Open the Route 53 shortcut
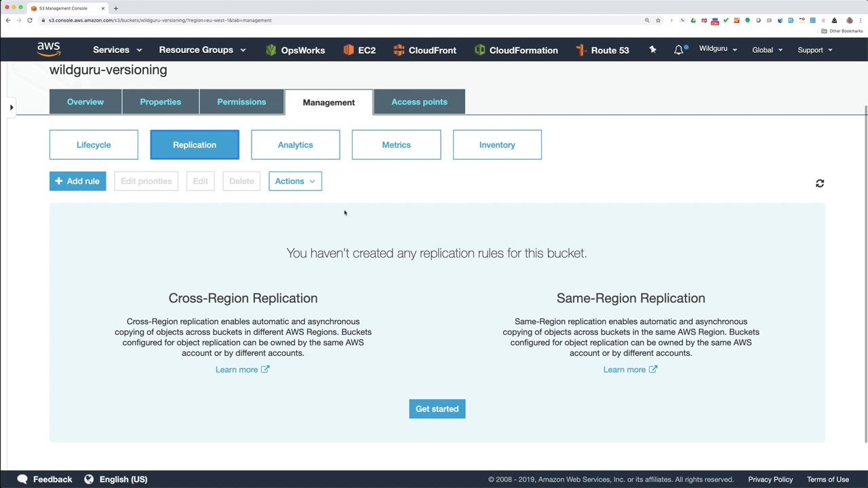This screenshot has width=868, height=488. (x=602, y=50)
